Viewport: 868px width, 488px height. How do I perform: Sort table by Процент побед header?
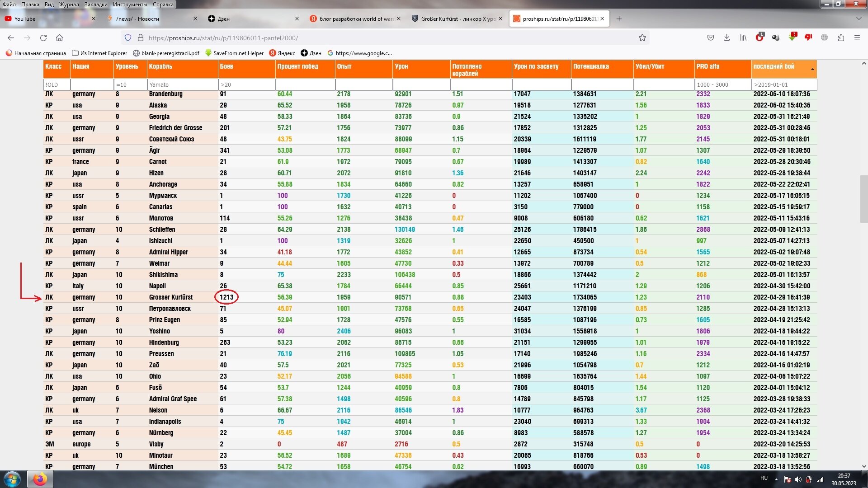pos(297,66)
